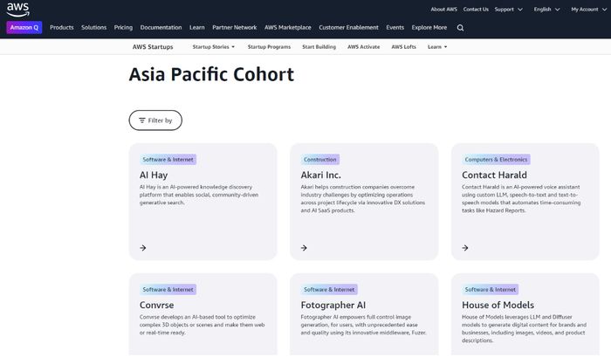Image resolution: width=611 pixels, height=364 pixels.
Task: Click the About AWS link
Action: coord(443,10)
